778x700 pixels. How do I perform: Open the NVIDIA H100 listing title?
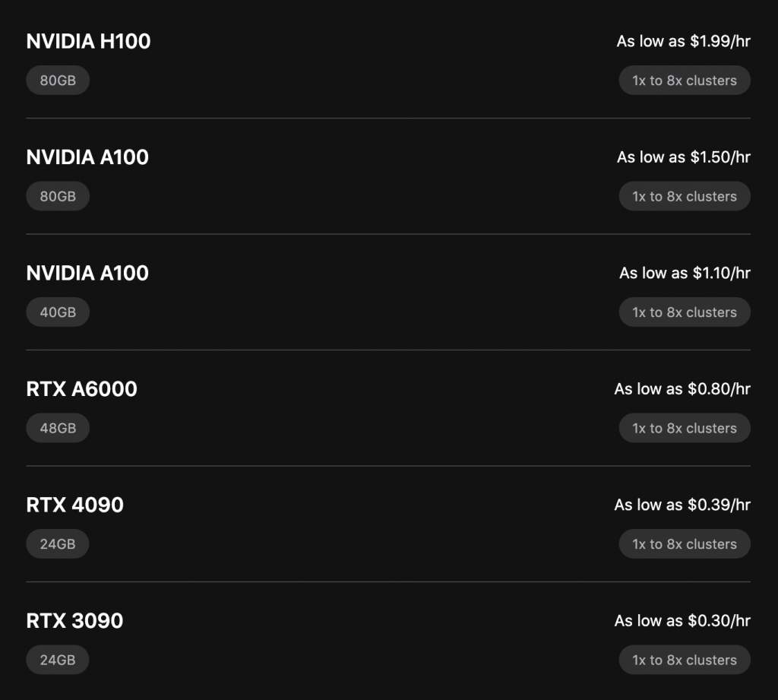[x=88, y=41]
